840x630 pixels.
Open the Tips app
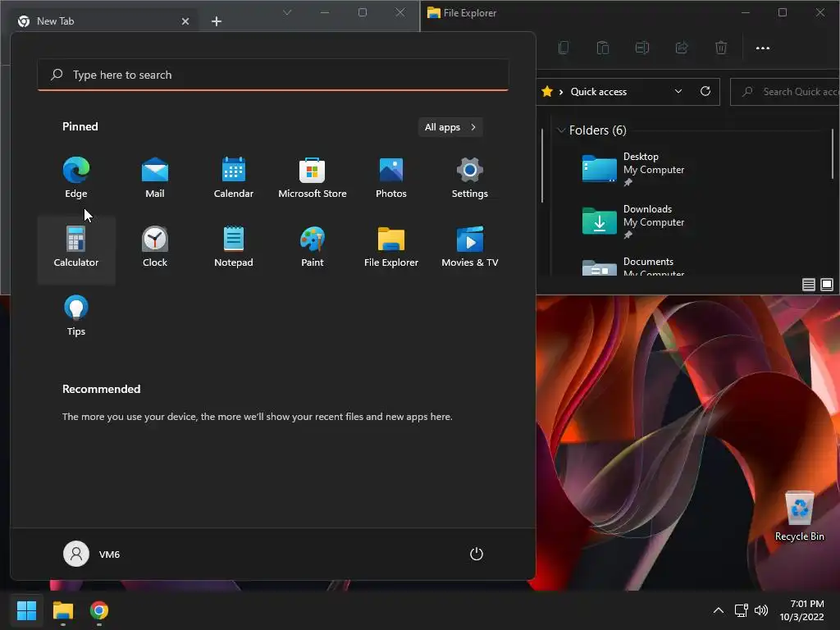[76, 316]
